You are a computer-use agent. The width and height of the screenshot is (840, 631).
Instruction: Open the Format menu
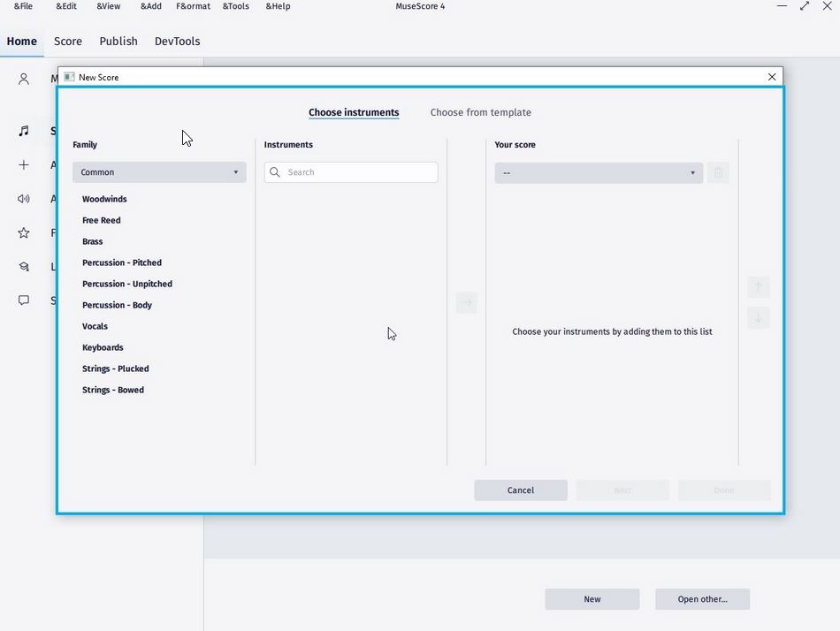tap(192, 6)
